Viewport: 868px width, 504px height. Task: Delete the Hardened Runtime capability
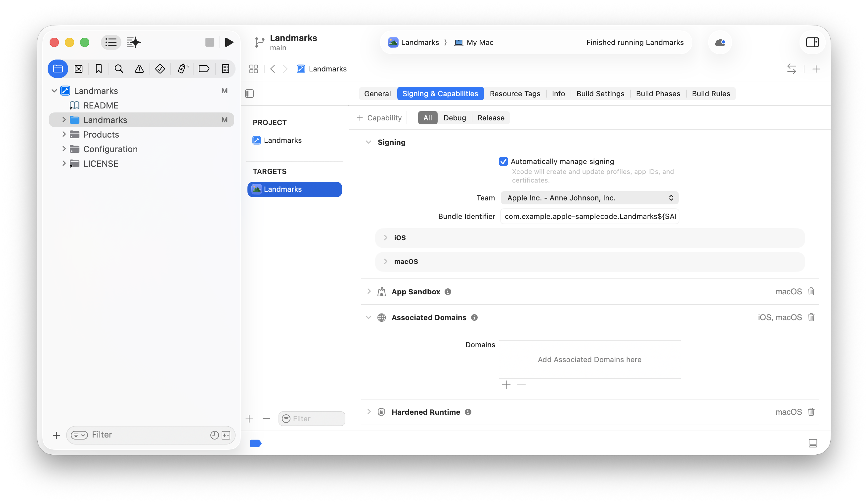pyautogui.click(x=811, y=412)
